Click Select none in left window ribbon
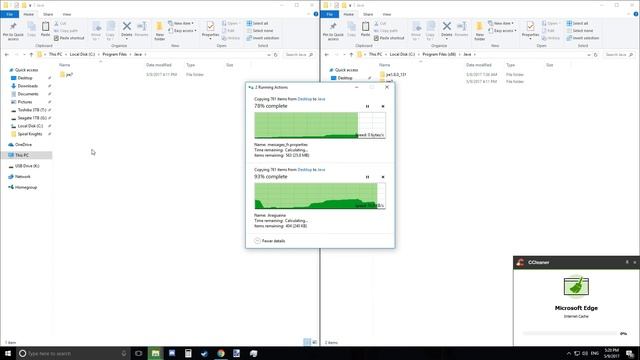 click(260, 31)
